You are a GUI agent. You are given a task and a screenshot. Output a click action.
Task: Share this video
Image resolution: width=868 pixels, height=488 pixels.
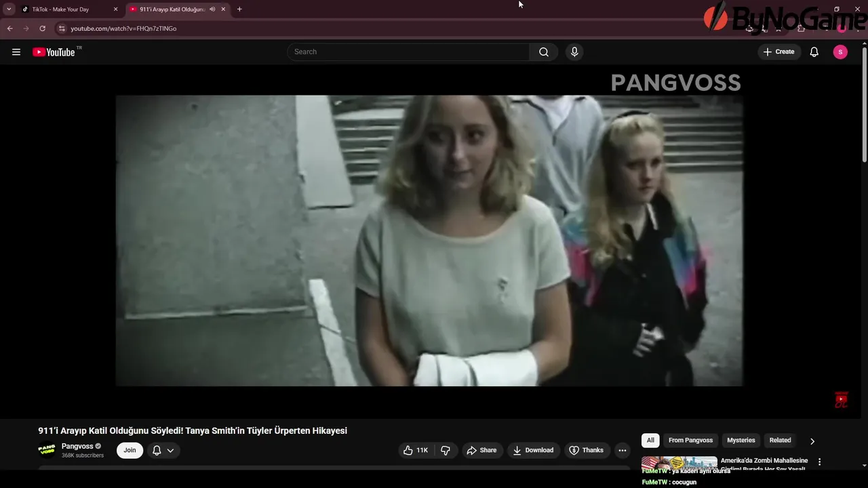pyautogui.click(x=481, y=450)
